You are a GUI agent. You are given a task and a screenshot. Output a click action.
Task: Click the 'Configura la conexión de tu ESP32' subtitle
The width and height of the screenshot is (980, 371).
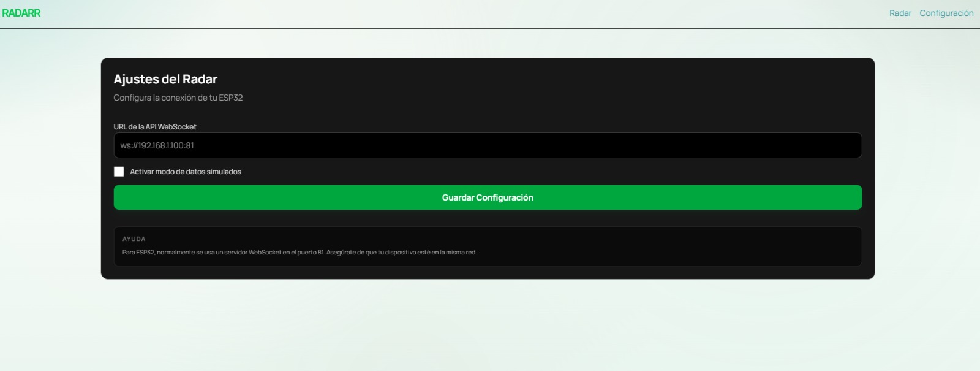(x=178, y=98)
